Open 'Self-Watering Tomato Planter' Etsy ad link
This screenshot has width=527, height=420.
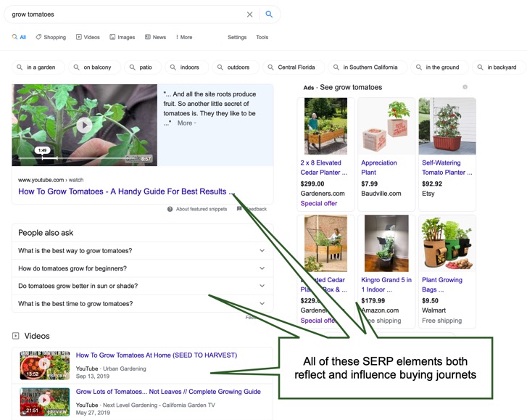click(x=447, y=168)
